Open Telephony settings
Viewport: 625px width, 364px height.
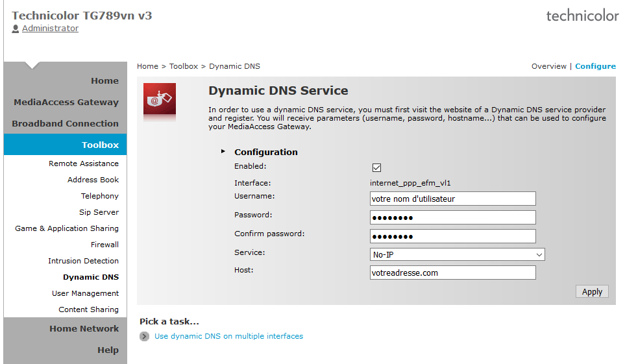click(100, 196)
